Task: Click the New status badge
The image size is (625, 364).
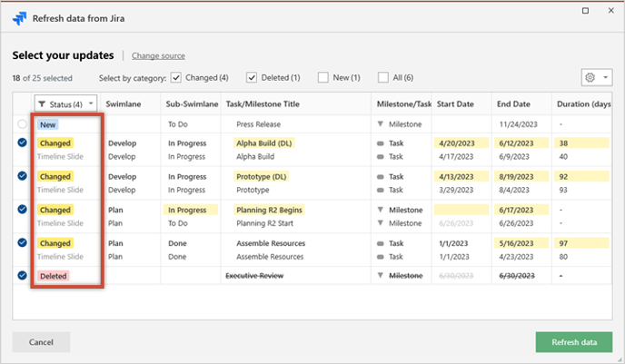Action: click(x=48, y=124)
